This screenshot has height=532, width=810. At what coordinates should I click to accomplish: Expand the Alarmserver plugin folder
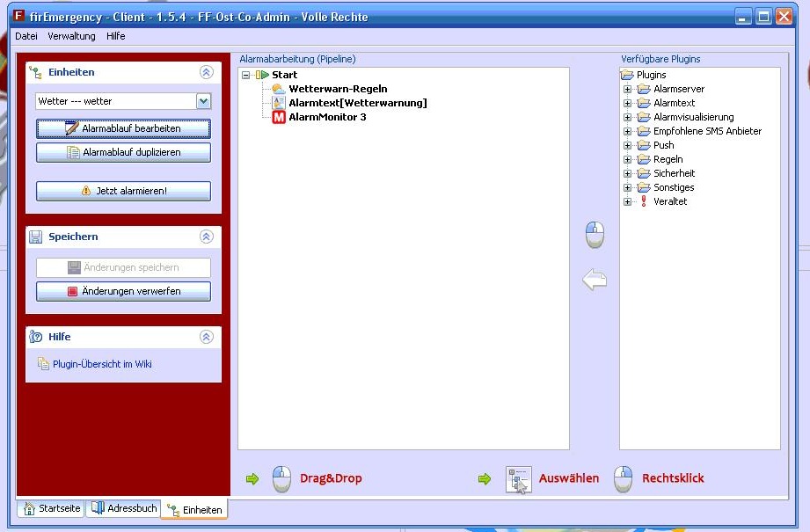pos(628,89)
